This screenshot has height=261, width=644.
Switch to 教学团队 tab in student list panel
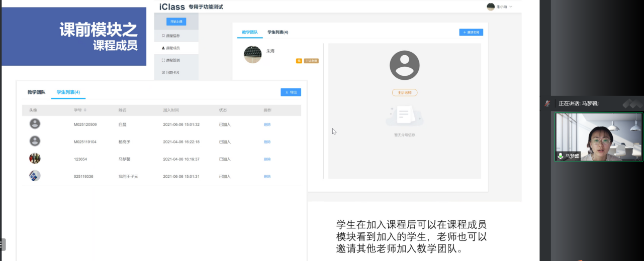[36, 92]
